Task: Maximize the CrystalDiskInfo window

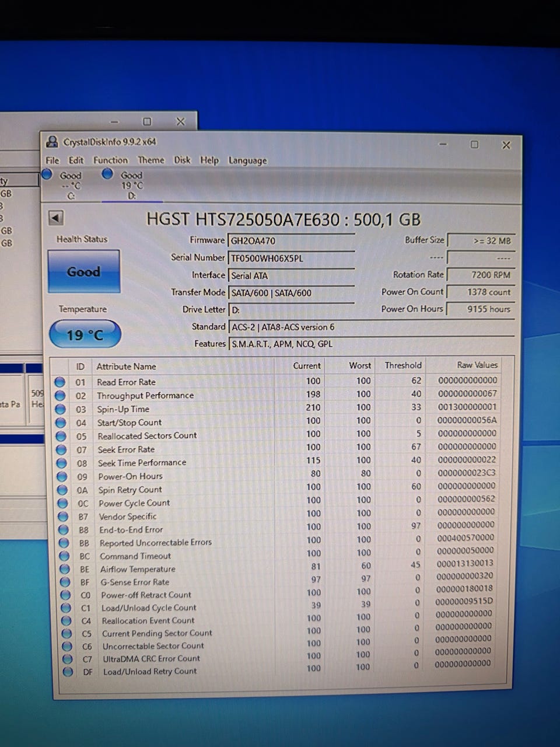Action: click(x=474, y=145)
